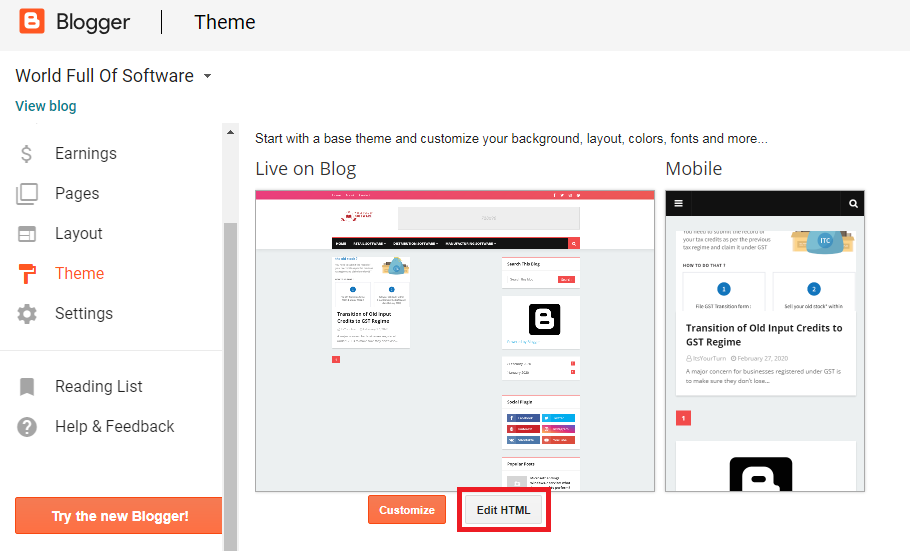The width and height of the screenshot is (910, 551).
Task: Click the Layout icon in sidebar
Action: pyautogui.click(x=27, y=233)
